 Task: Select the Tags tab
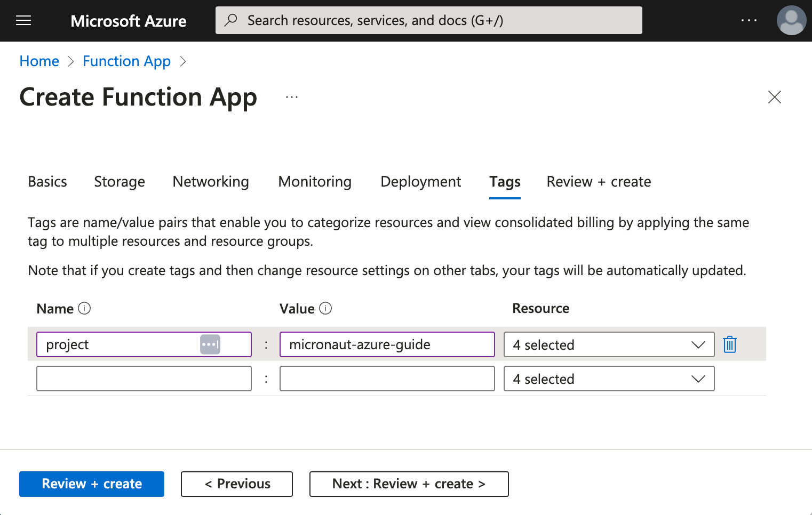click(x=505, y=182)
